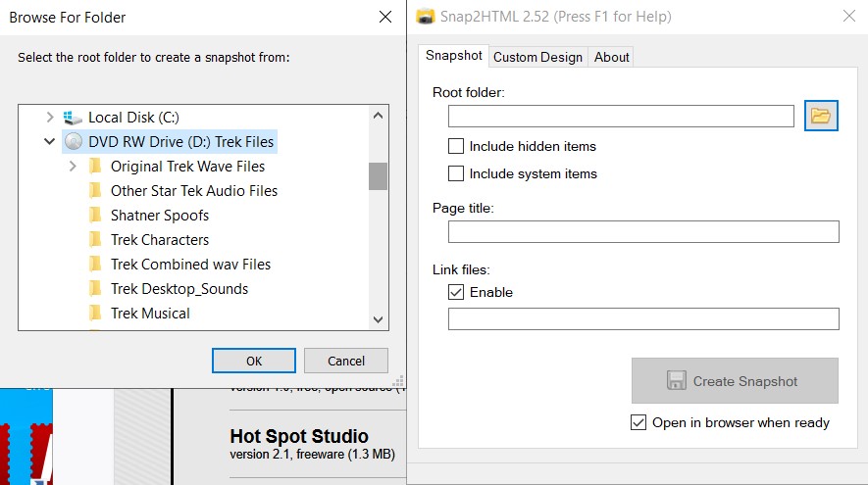Toggle Include hidden items checkbox
Screen dimensions: 868x485
point(456,146)
